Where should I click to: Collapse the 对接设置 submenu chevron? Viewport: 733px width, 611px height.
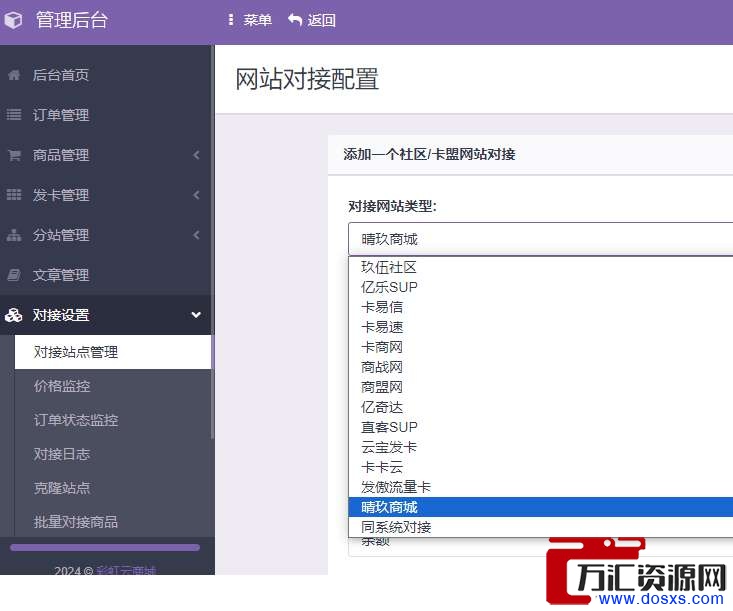point(196,315)
